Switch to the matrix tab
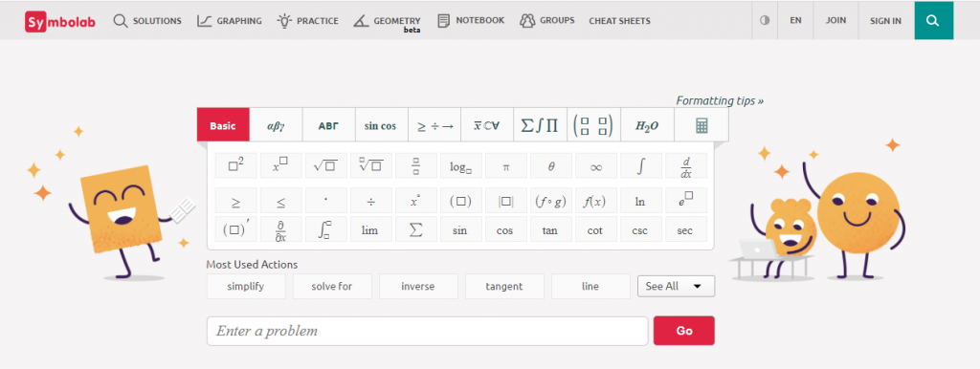 tap(593, 125)
